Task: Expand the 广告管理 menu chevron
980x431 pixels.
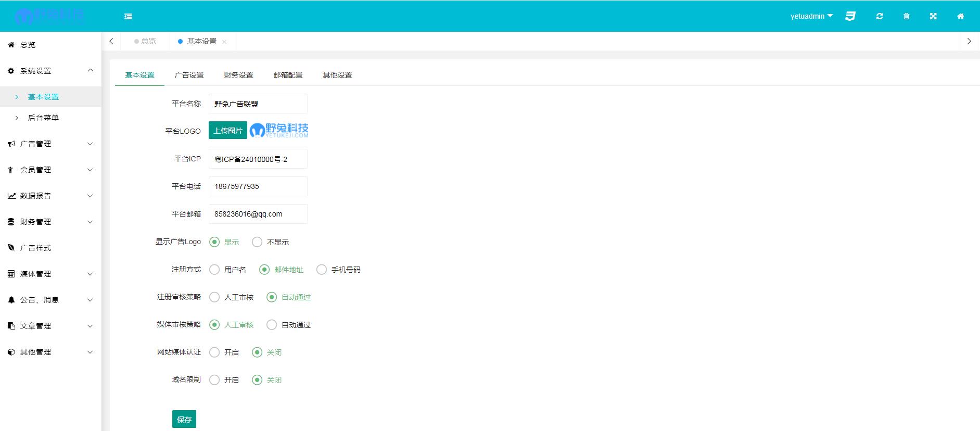Action: pyautogui.click(x=90, y=144)
